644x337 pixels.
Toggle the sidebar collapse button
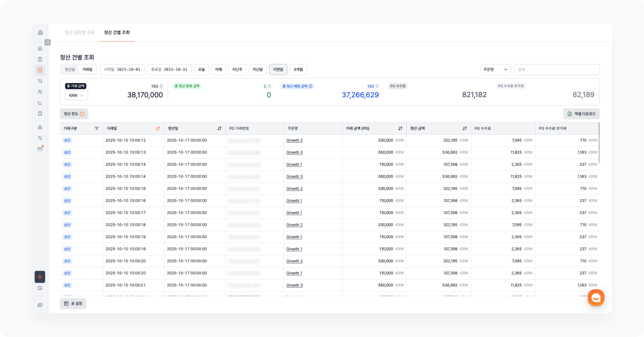47,42
